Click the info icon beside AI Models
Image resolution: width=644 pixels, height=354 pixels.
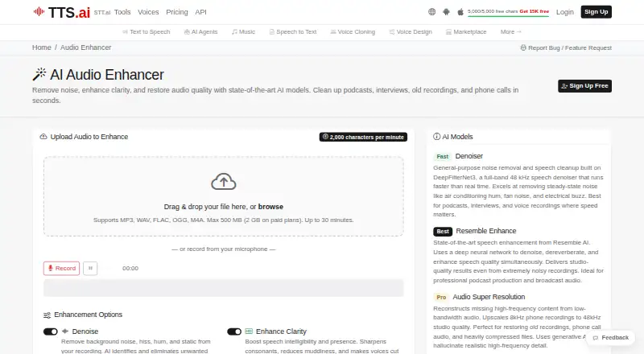tap(436, 137)
